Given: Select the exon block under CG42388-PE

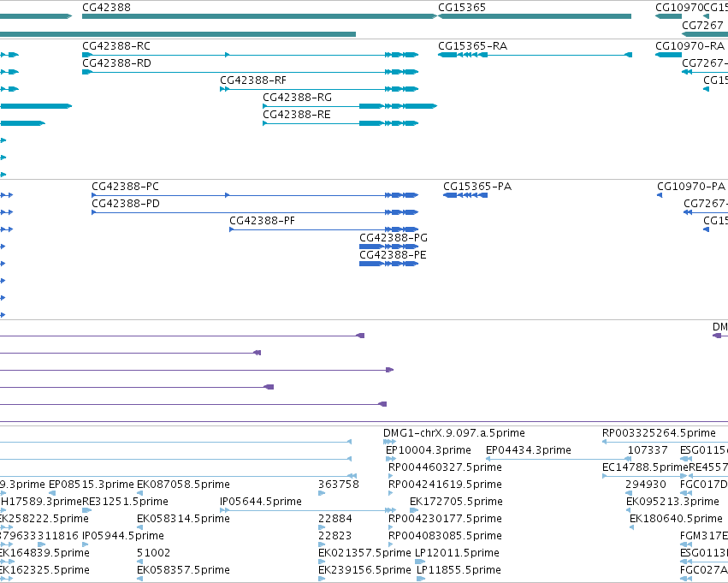Looking at the screenshot, I should 388,264.
